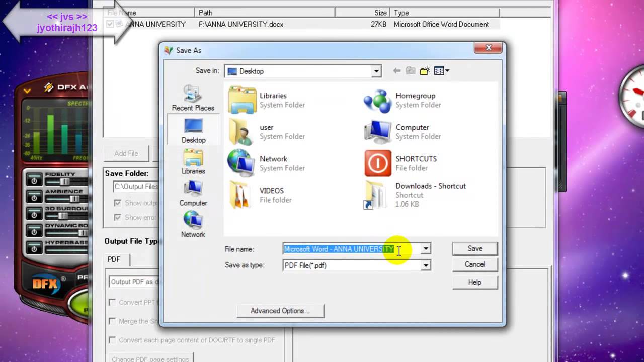The image size is (644, 362).
Task: Click the File Name column header
Action: pos(149,13)
